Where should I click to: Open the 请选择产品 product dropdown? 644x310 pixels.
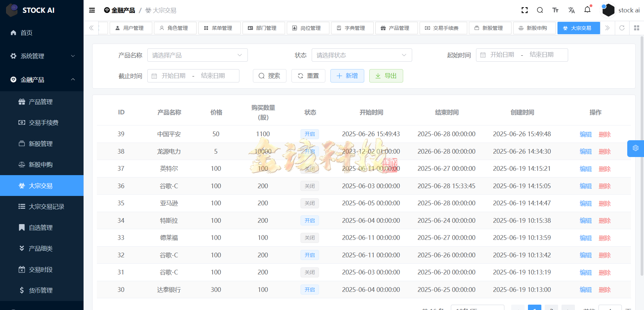click(x=197, y=55)
